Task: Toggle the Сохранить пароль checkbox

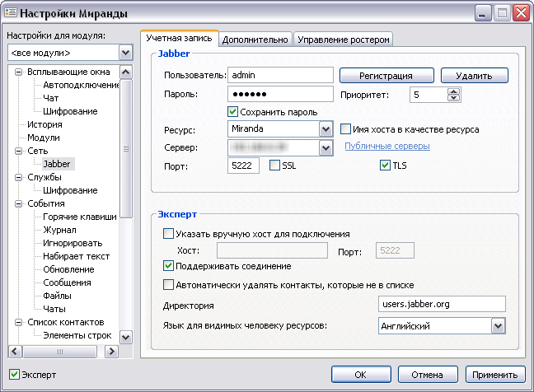Action: pos(233,111)
